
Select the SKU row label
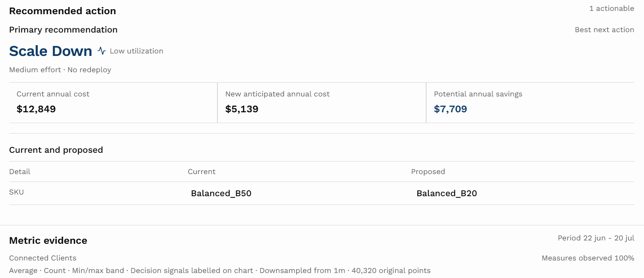[16, 192]
